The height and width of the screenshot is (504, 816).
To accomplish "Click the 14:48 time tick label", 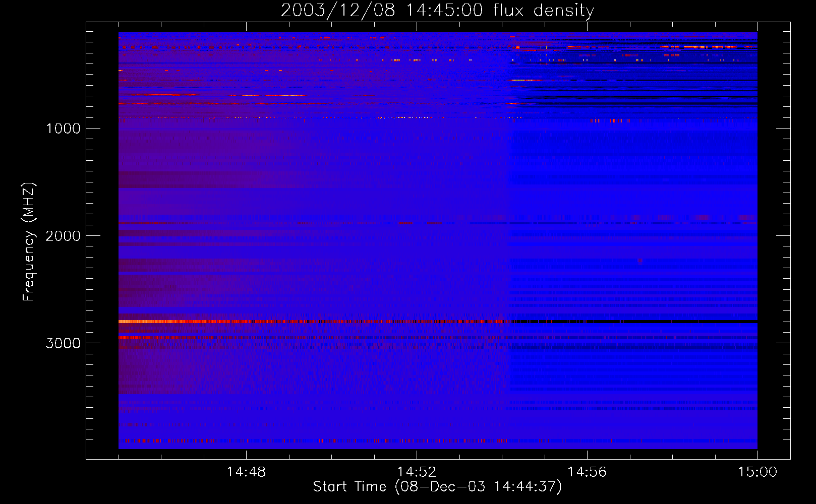I will 246,472.
